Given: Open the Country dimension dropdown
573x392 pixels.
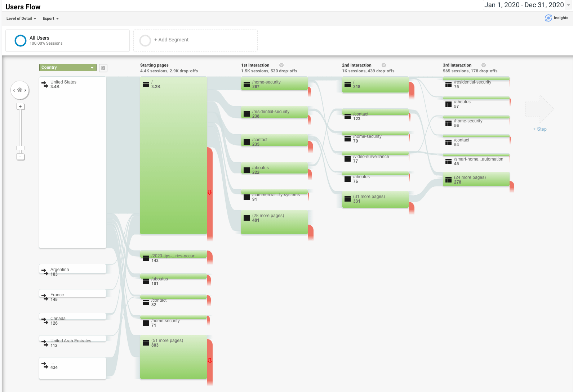Looking at the screenshot, I should (68, 68).
